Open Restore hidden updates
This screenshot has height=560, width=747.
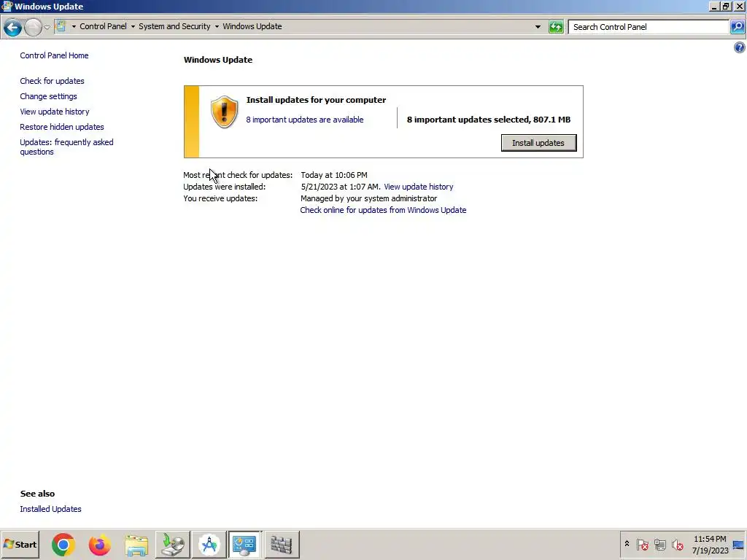coord(62,127)
